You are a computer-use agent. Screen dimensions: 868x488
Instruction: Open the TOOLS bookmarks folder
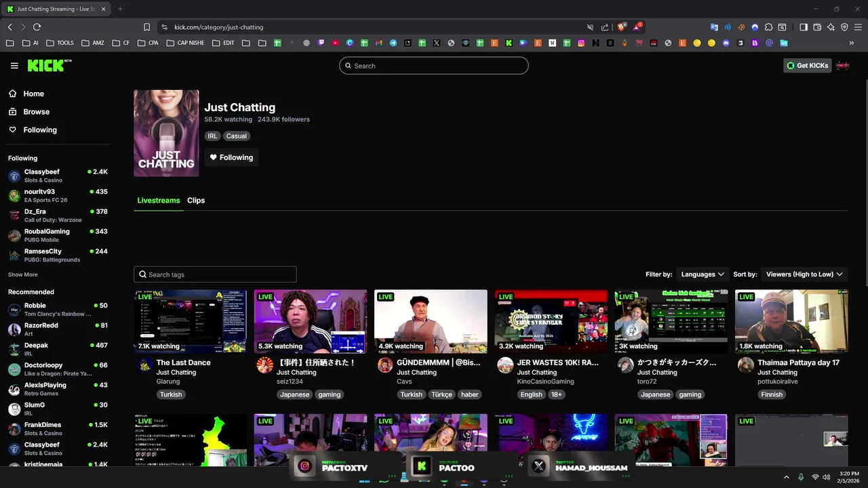tap(60, 43)
